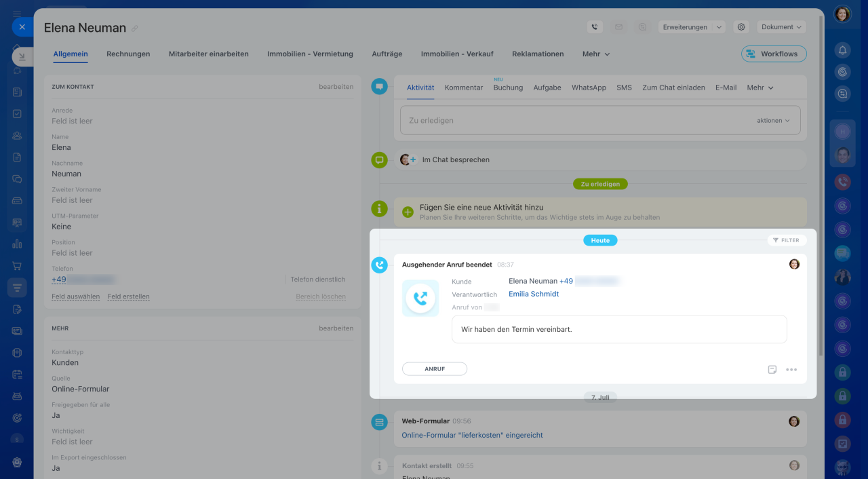Click the chat bubbles icon in the left sidebar
Image resolution: width=868 pixels, height=479 pixels.
[17, 179]
